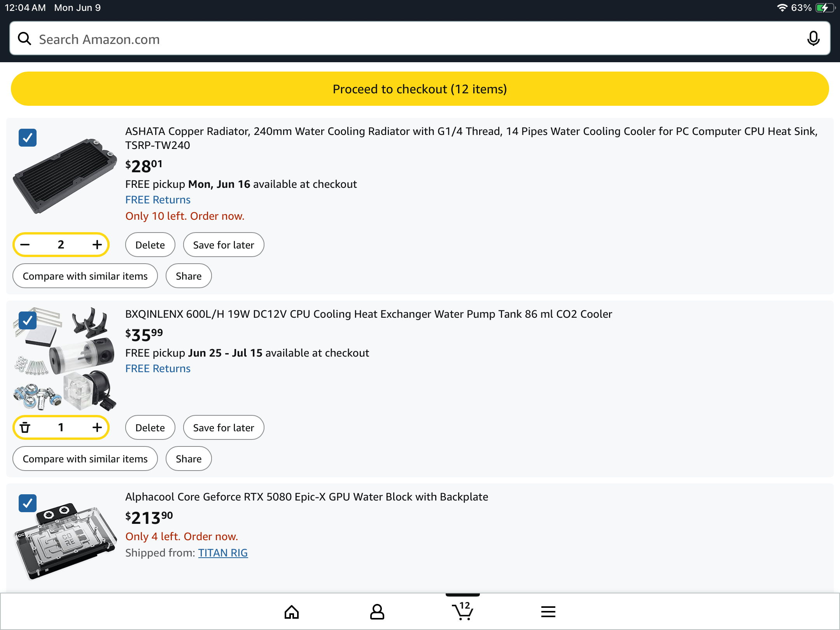Decrease ASHATA radiator quantity with minus

click(25, 245)
